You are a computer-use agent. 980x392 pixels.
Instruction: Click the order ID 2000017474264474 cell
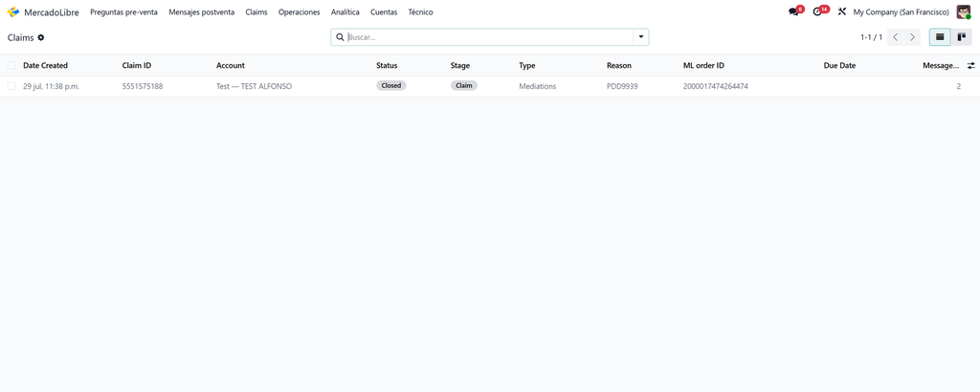tap(716, 86)
